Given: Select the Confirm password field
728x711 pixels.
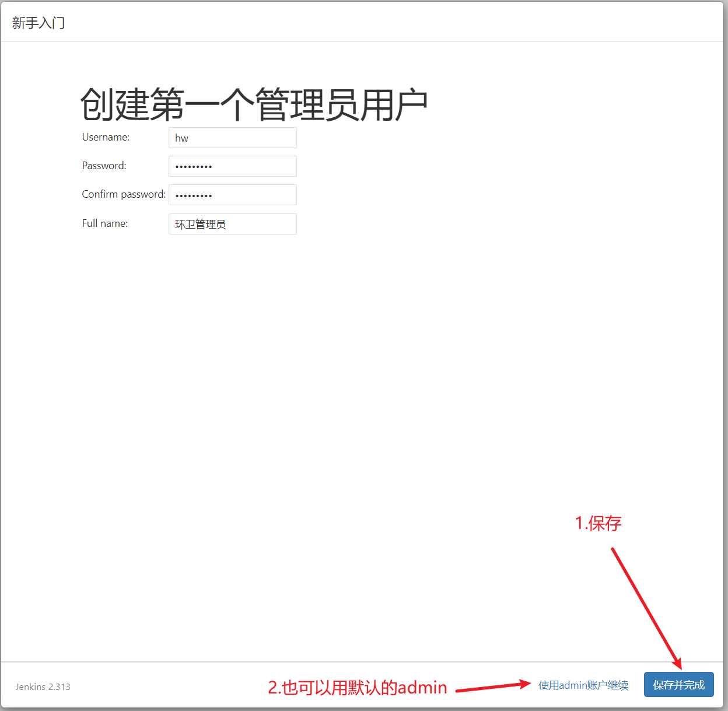Looking at the screenshot, I should click(233, 195).
